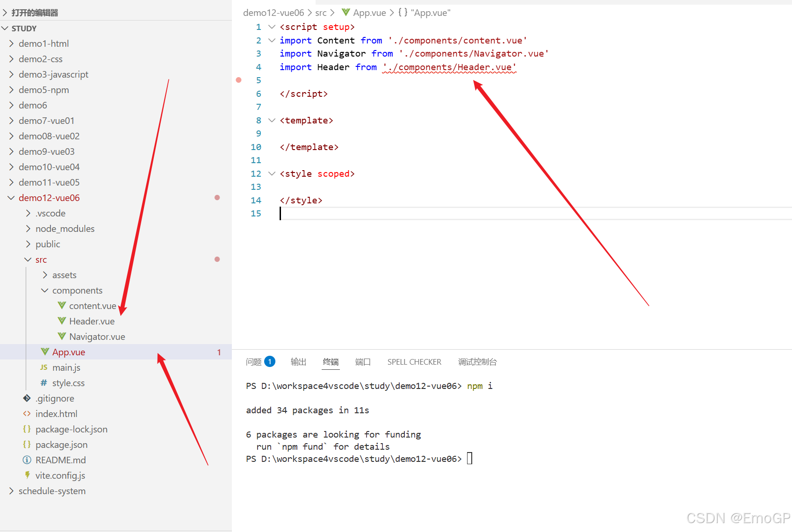The image size is (792, 532).
Task: Click the Vue icon next to content.vue
Action: 62,305
